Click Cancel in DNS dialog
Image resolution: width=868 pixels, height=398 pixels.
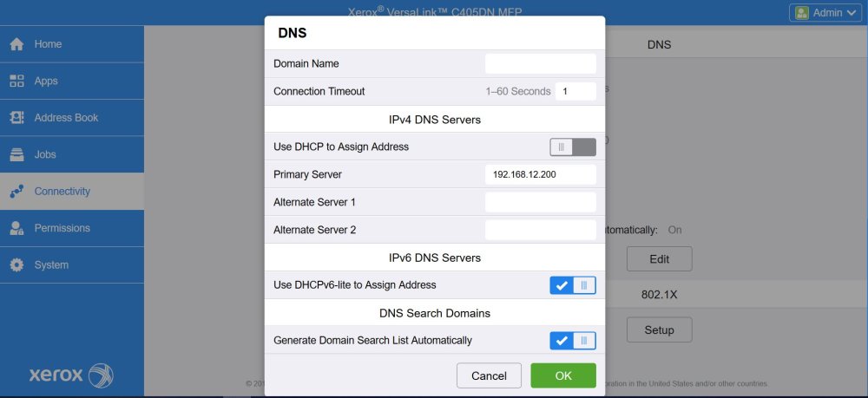(489, 375)
